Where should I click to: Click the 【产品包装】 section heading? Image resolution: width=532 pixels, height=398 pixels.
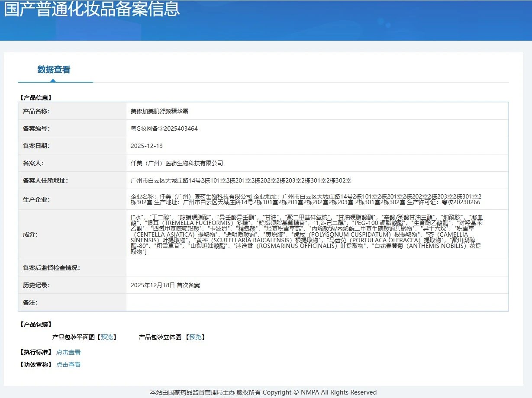[x=36, y=324]
